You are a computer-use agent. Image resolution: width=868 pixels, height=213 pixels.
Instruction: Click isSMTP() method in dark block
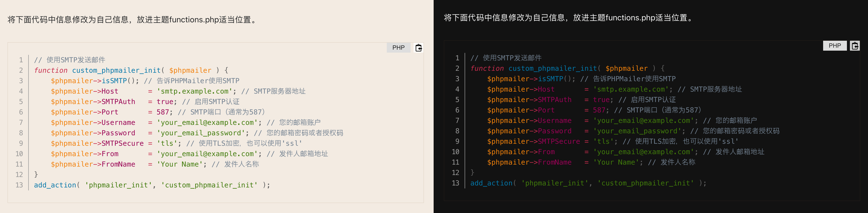(x=556, y=79)
